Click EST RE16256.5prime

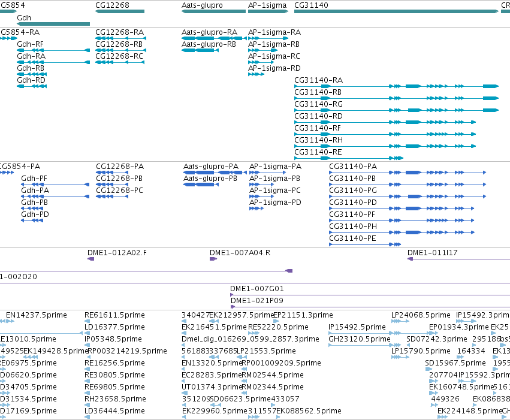pos(114,363)
